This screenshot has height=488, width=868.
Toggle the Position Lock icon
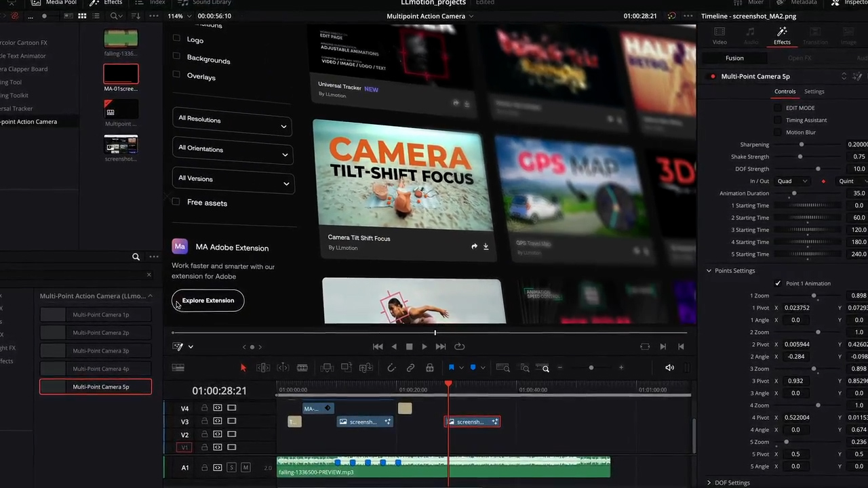pos(429,367)
